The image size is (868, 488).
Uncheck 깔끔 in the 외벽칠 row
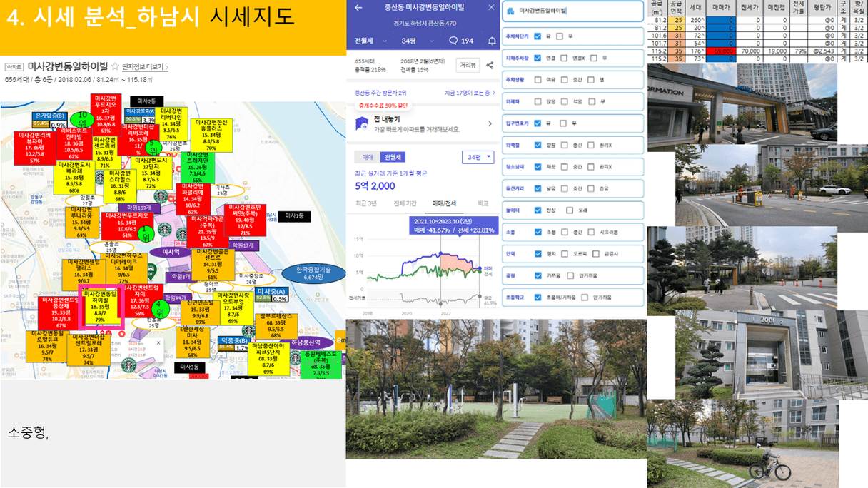(x=537, y=146)
